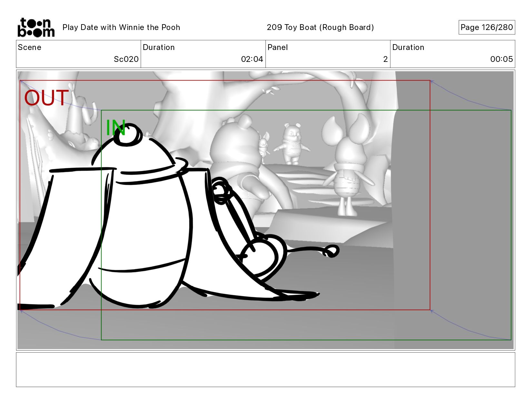This screenshot has height=411, width=532.
Task: Click the Duration label next to Panel
Action: [408, 47]
